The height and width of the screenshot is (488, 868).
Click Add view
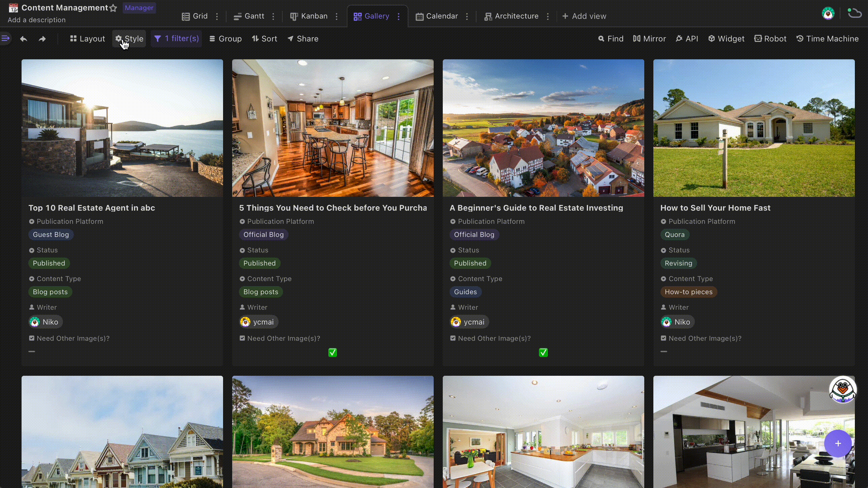coord(584,16)
